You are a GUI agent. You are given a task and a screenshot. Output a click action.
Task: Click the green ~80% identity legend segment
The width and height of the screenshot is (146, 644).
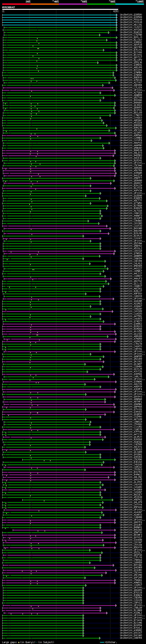point(101,4)
